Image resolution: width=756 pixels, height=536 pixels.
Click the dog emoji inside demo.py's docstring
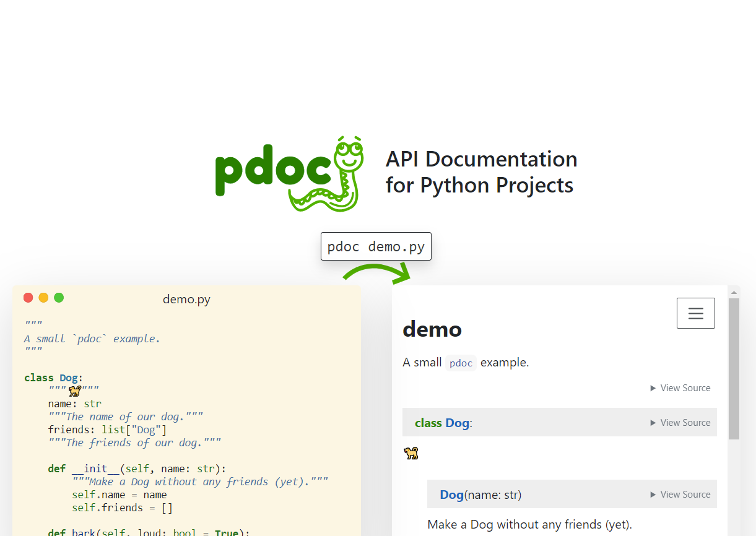coord(74,391)
